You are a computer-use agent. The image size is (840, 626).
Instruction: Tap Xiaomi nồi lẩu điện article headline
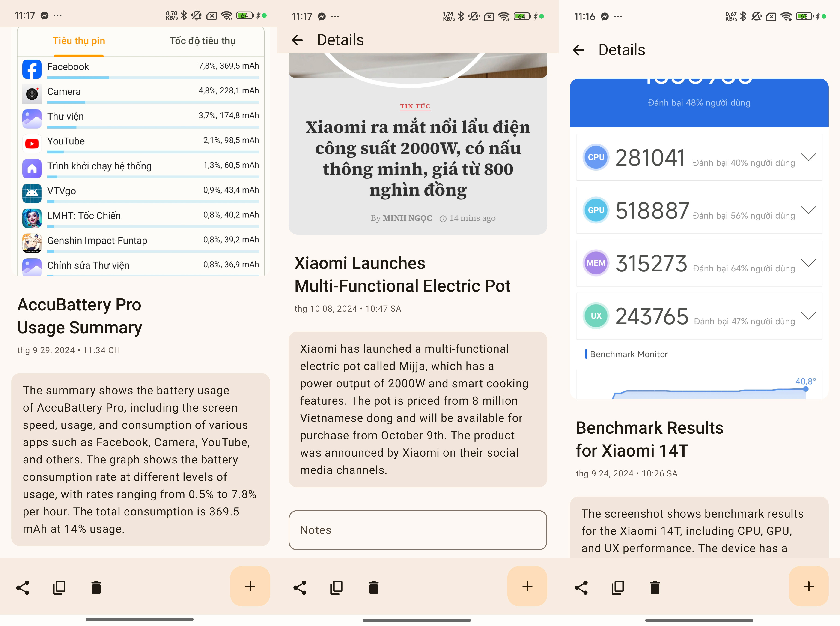tap(418, 158)
